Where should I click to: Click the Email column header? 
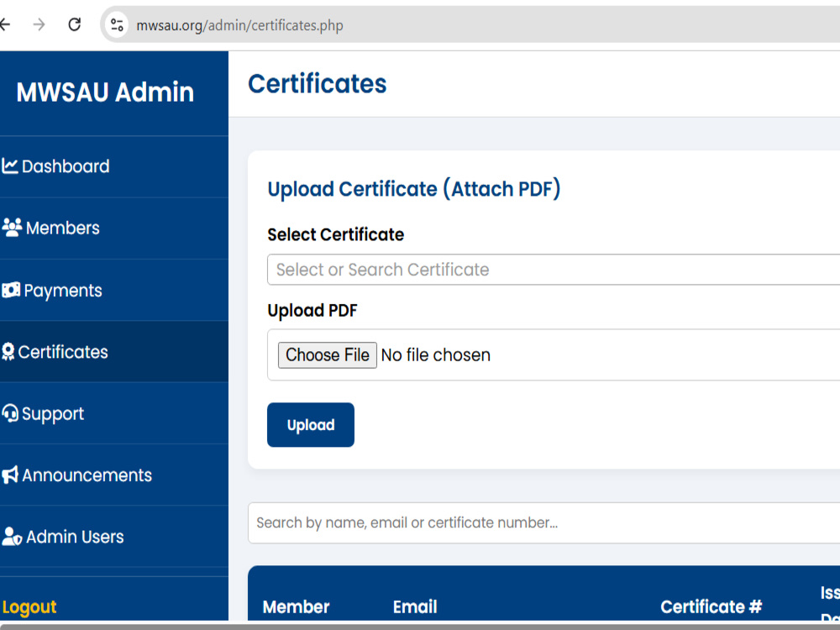tap(415, 606)
